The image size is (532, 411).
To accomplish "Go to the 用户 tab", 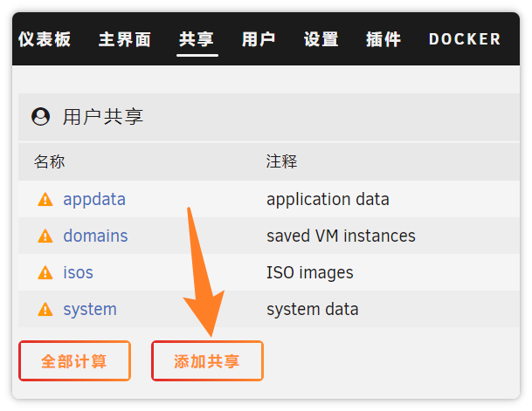I will coord(259,39).
